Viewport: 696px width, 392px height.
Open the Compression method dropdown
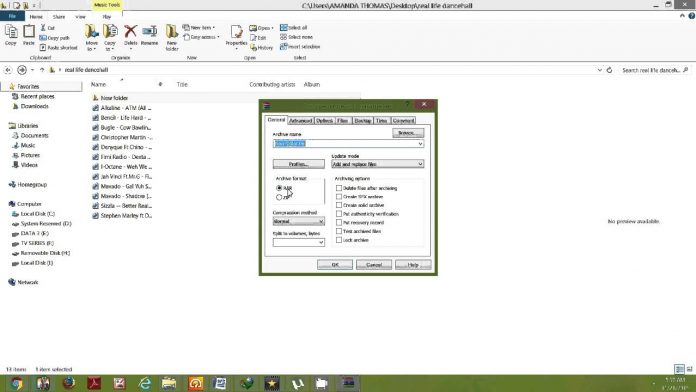tap(298, 221)
